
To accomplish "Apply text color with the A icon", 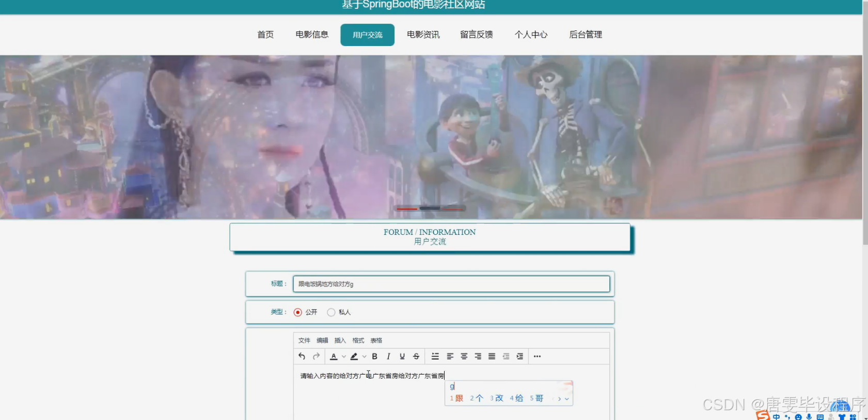I will pos(334,356).
